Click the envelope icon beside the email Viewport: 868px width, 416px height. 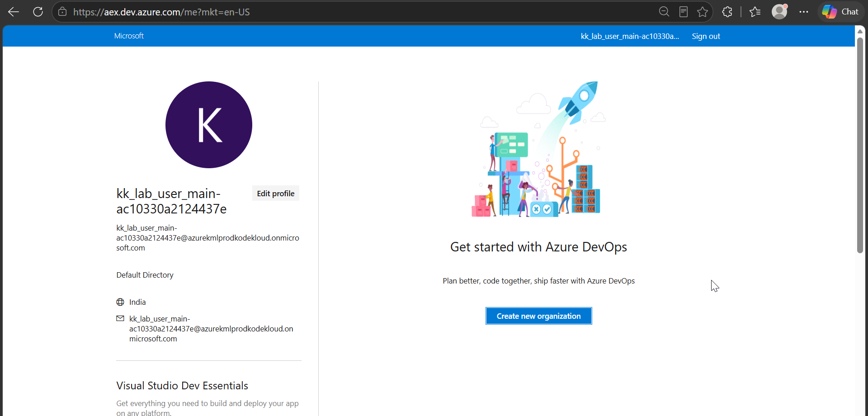pos(120,319)
